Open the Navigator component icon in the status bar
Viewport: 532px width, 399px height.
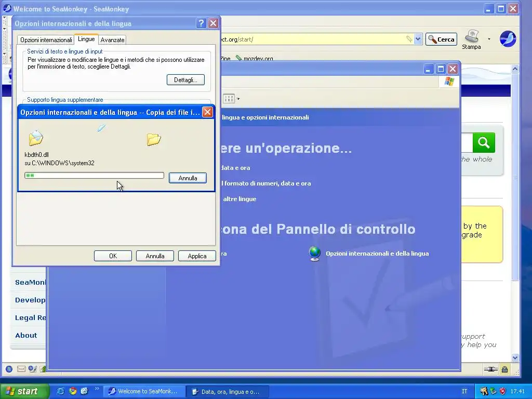9,369
